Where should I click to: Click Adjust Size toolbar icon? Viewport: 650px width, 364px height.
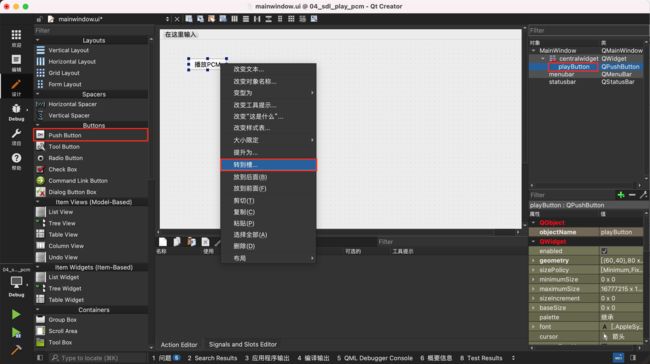[314, 19]
